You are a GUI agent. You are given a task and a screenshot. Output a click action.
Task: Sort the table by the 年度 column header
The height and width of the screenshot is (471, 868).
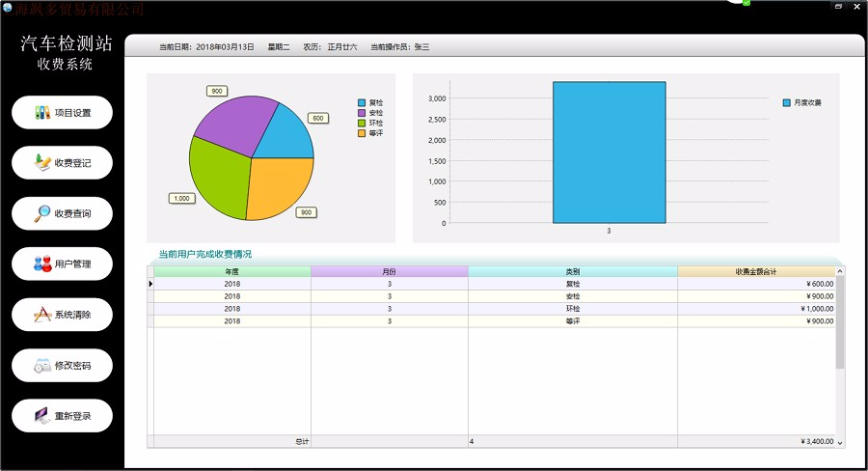click(x=231, y=272)
